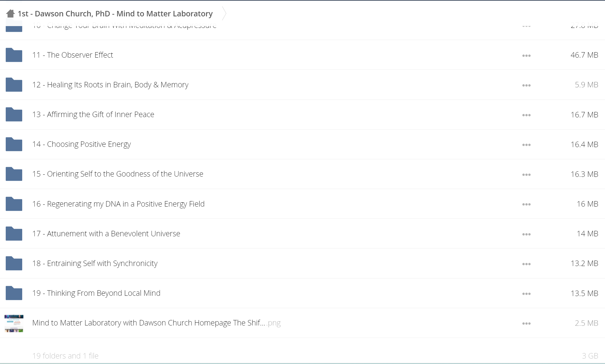Open the ellipsis menu for 15 - Orienting Self
The image size is (605, 364).
point(526,174)
